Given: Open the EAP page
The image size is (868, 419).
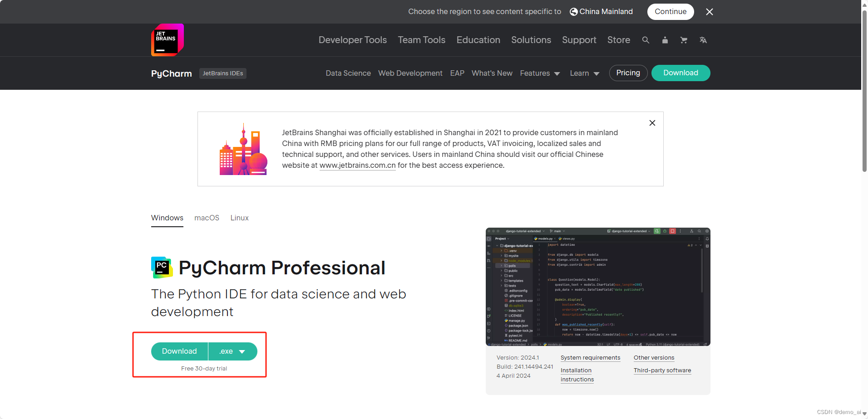Looking at the screenshot, I should 457,73.
